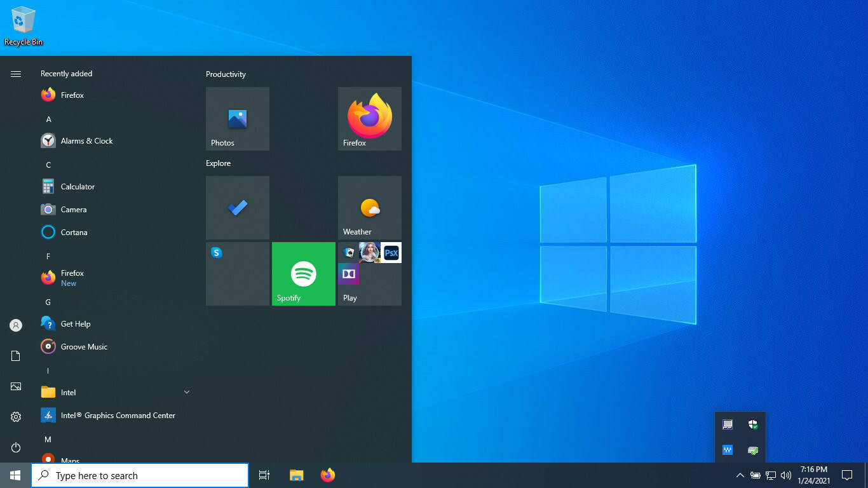Click Safely Remove Hardware tray icon
This screenshot has width=868, height=488.
coord(753,450)
